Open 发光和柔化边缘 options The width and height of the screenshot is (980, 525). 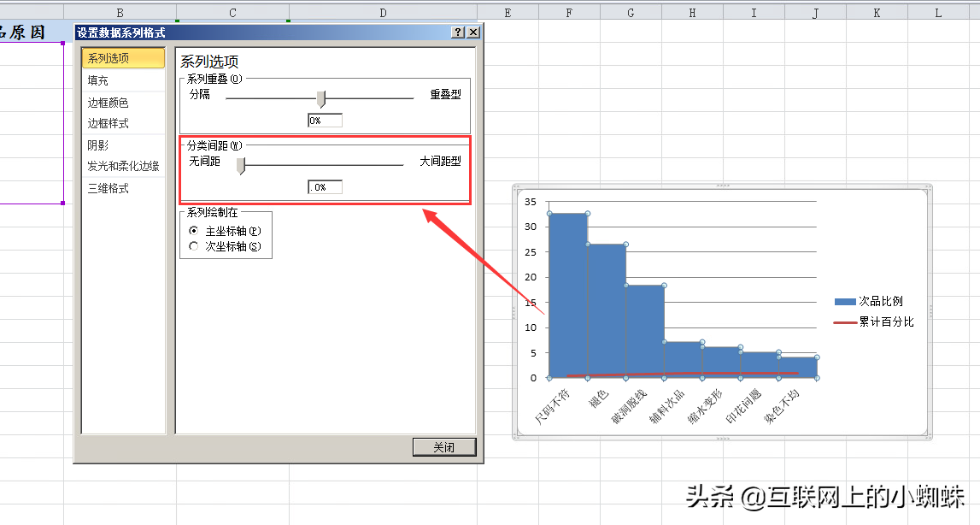[123, 166]
